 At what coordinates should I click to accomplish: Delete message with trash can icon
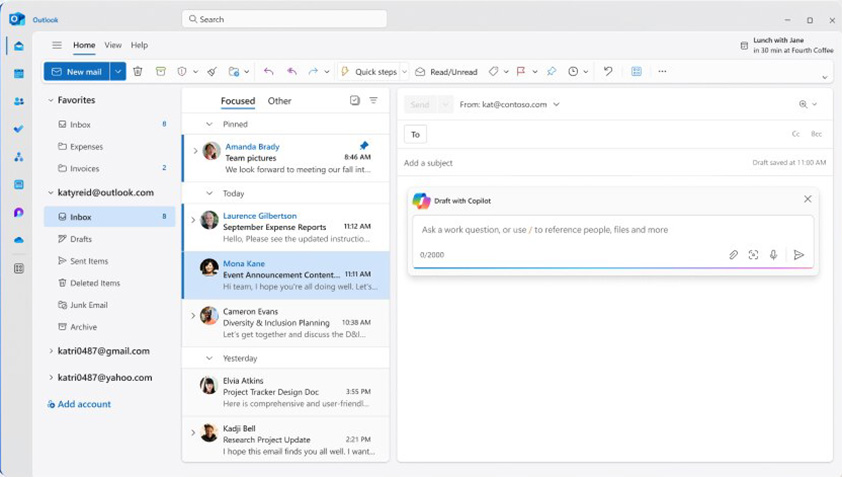pyautogui.click(x=138, y=71)
